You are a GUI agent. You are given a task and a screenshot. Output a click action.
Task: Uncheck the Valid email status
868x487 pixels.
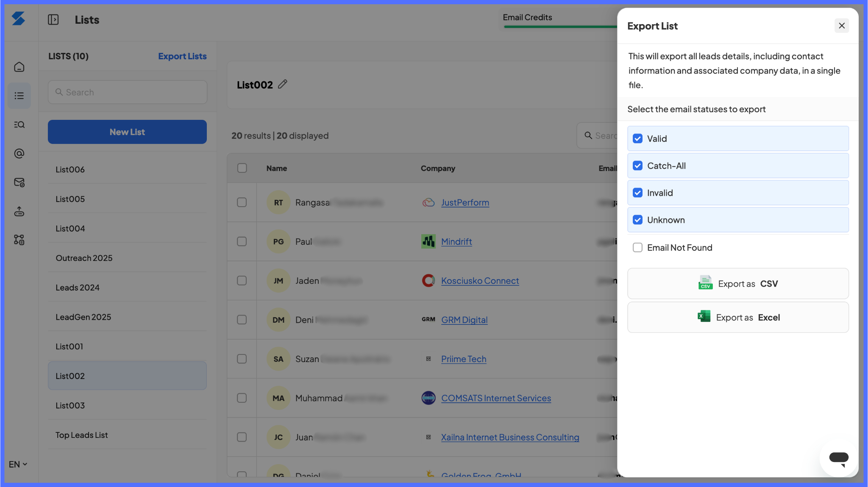point(637,138)
